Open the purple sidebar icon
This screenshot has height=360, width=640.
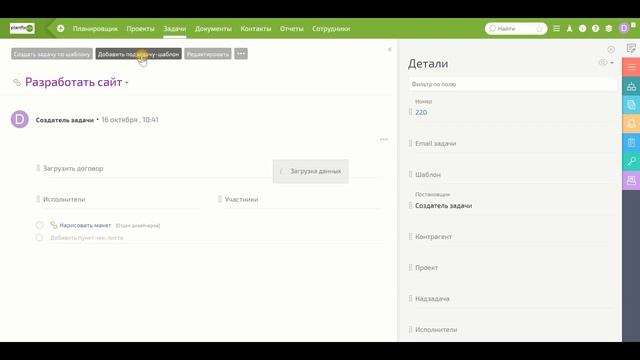click(x=631, y=180)
